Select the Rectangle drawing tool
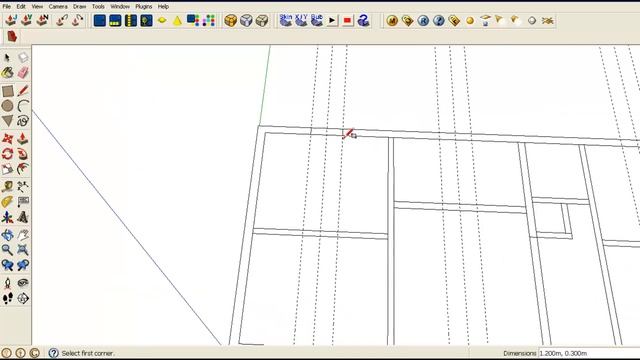This screenshot has width=640, height=360. click(x=7, y=91)
